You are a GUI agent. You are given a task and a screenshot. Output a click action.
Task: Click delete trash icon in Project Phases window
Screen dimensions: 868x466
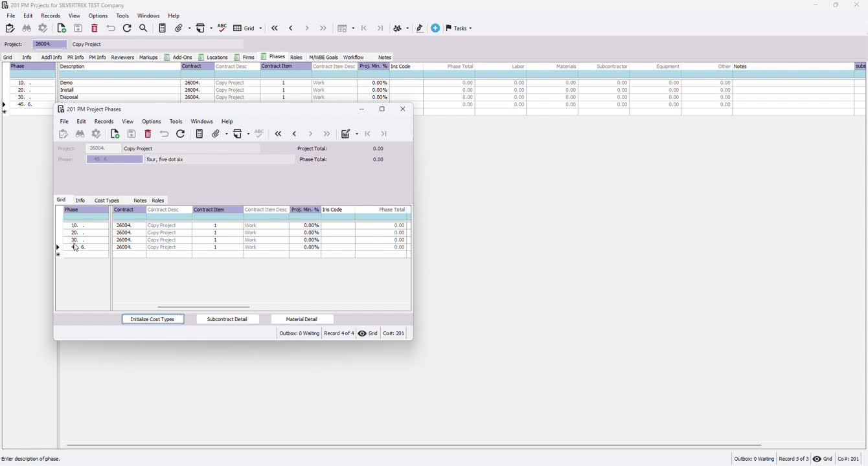[148, 134]
